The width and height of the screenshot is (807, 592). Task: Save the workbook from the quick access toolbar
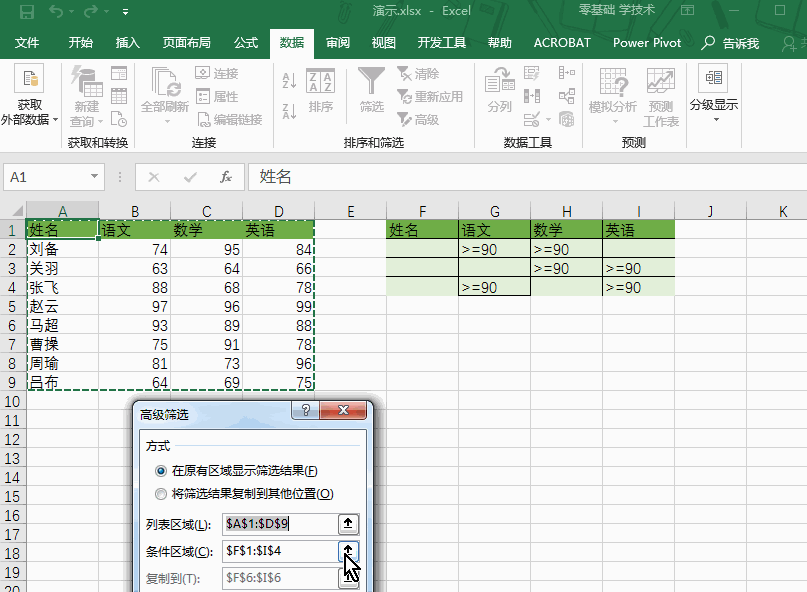click(27, 11)
